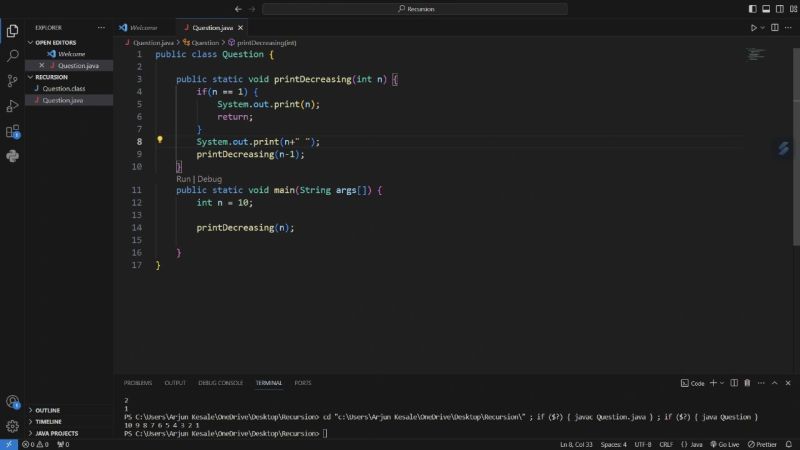
Task: Create a new terminal with plus icon
Action: [x=713, y=383]
